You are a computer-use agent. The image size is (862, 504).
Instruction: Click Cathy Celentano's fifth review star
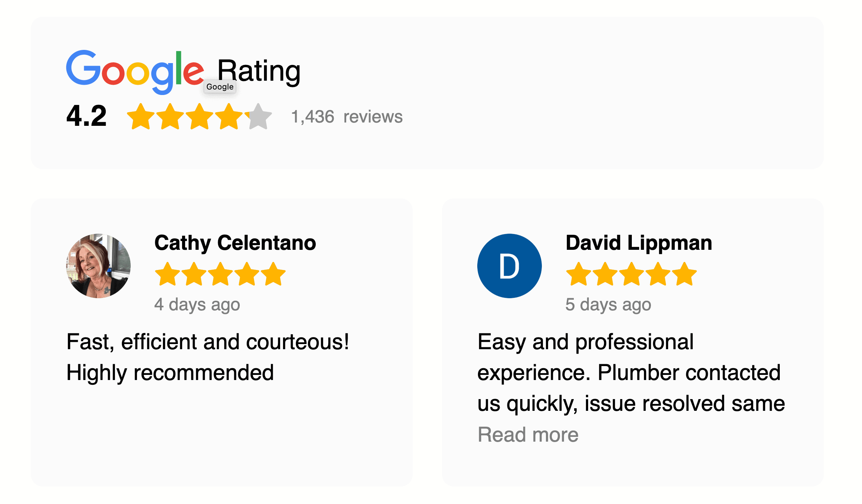(273, 274)
